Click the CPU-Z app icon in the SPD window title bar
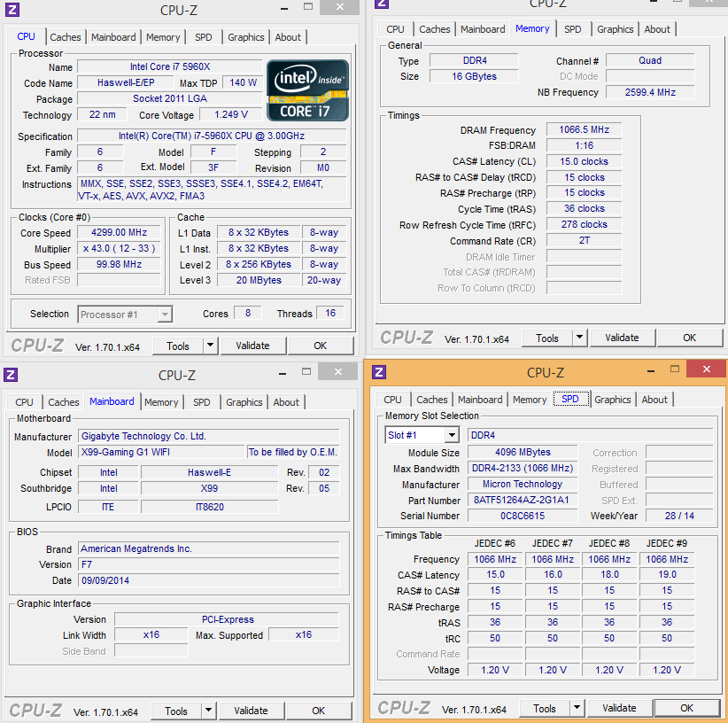Screen dimensions: 728x723 point(379,372)
